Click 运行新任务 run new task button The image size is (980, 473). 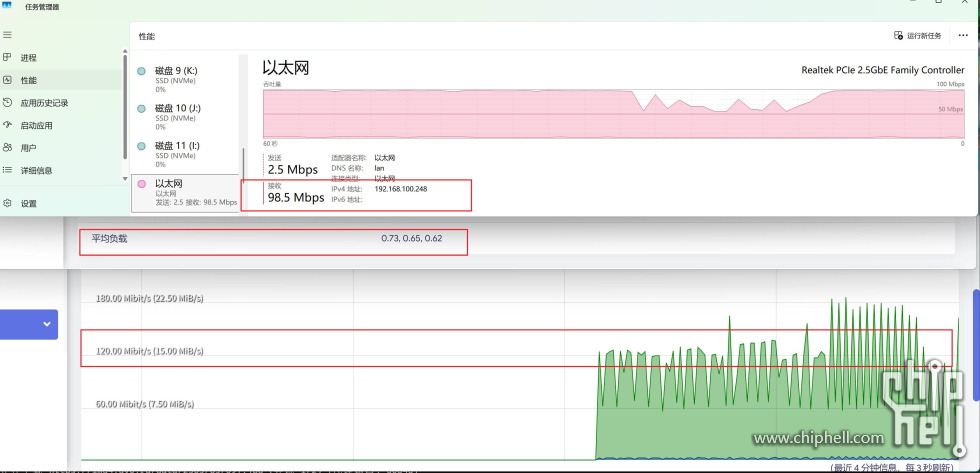tap(918, 36)
